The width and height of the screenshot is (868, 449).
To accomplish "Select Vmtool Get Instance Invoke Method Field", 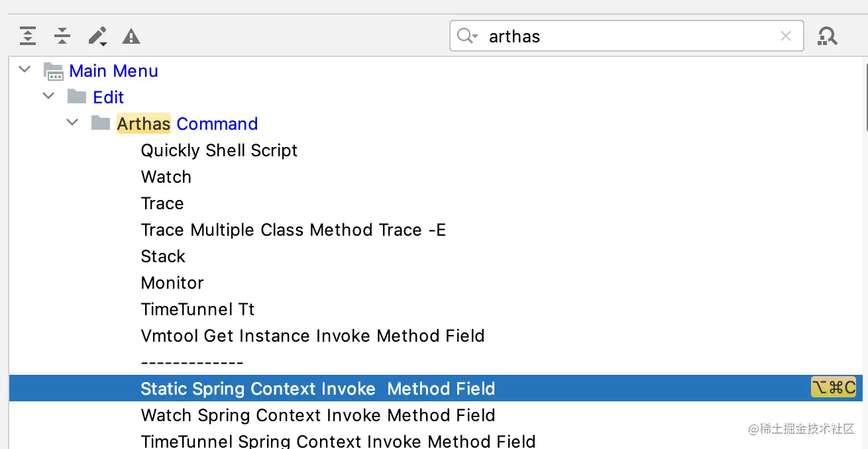I will [312, 336].
